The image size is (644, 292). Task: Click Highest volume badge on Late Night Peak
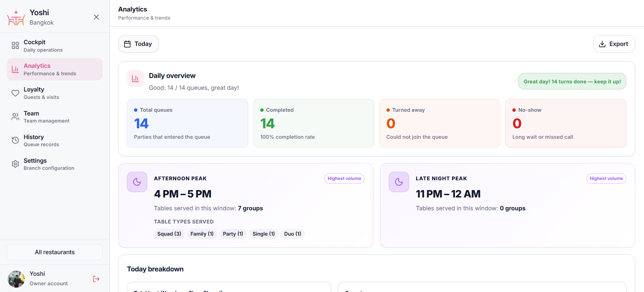tap(606, 179)
